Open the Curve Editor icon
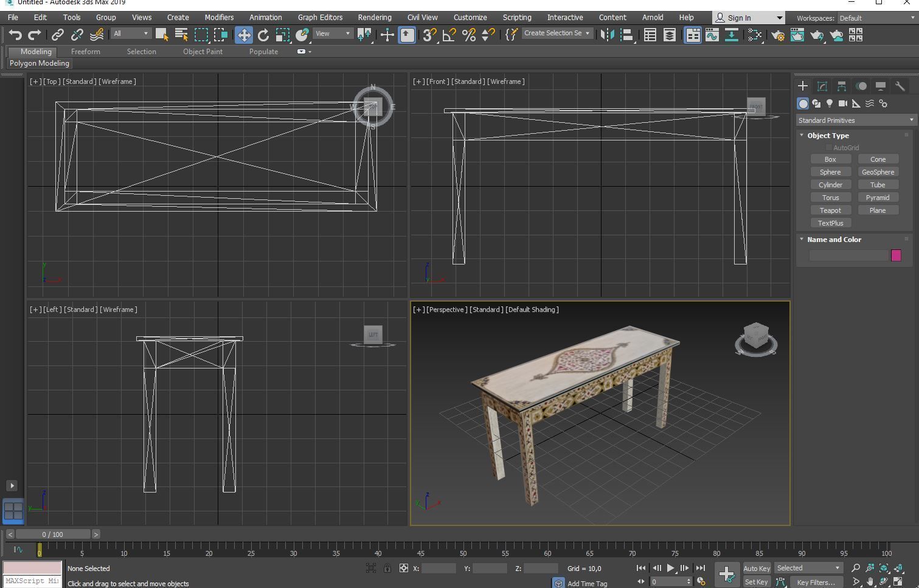 [x=712, y=35]
